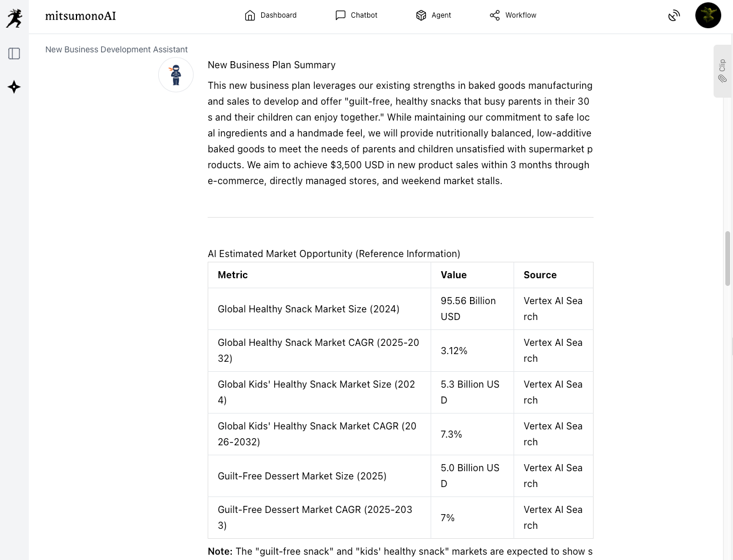Click the ninja assistant avatar
This screenshot has height=560, width=733.
click(x=176, y=75)
